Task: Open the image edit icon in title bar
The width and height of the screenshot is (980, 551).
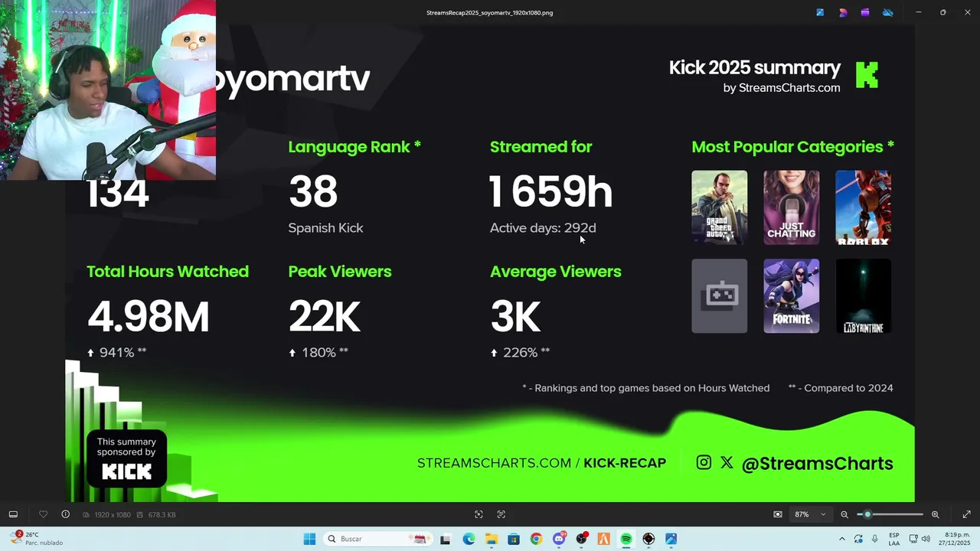Action: pos(820,12)
